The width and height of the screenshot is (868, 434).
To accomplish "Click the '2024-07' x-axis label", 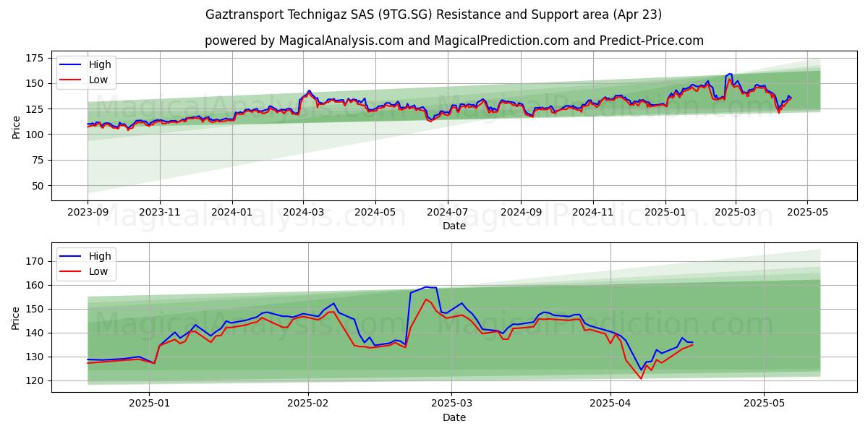I will pyautogui.click(x=446, y=213).
